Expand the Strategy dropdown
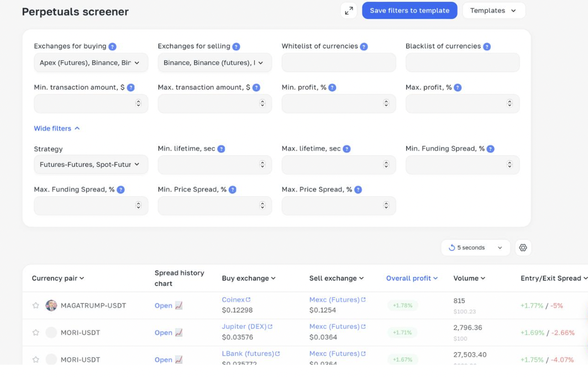This screenshot has width=588, height=377. click(x=91, y=165)
